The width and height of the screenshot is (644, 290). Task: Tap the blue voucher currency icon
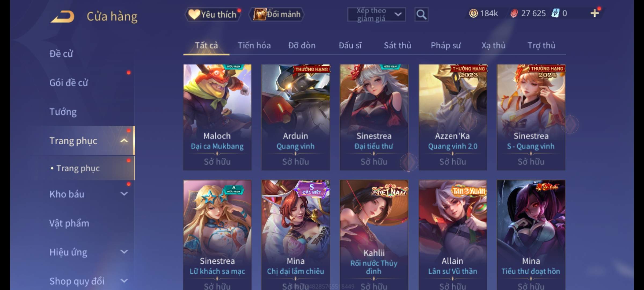(555, 13)
